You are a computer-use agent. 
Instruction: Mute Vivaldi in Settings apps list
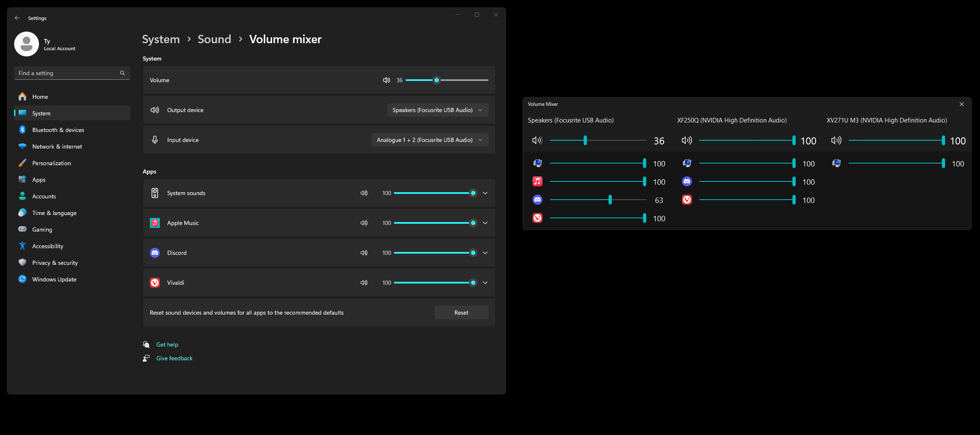pyautogui.click(x=364, y=283)
